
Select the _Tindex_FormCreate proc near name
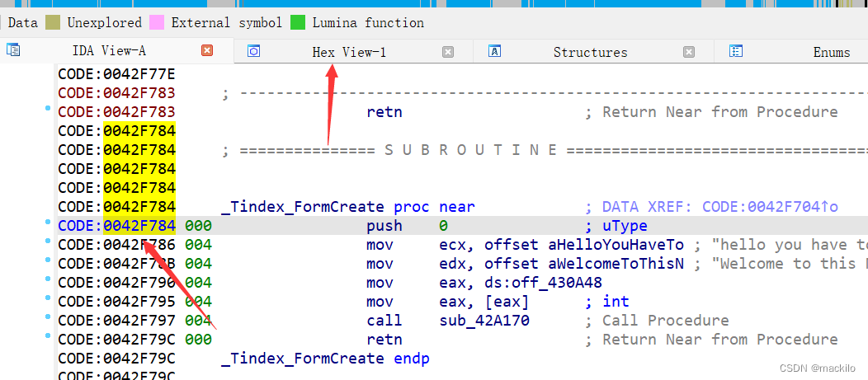pyautogui.click(x=302, y=207)
